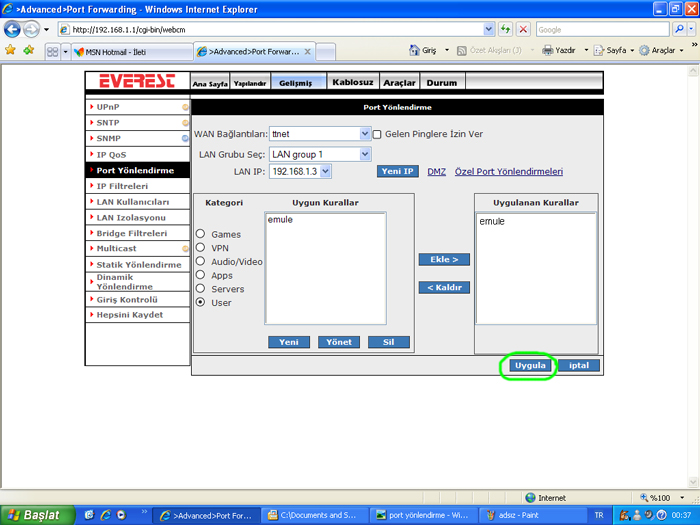
Task: Switch to the Araçlar router tab
Action: click(399, 83)
